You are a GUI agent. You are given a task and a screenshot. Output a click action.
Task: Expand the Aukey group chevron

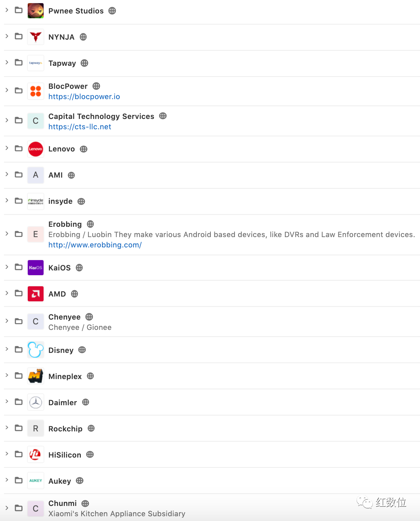click(x=7, y=480)
